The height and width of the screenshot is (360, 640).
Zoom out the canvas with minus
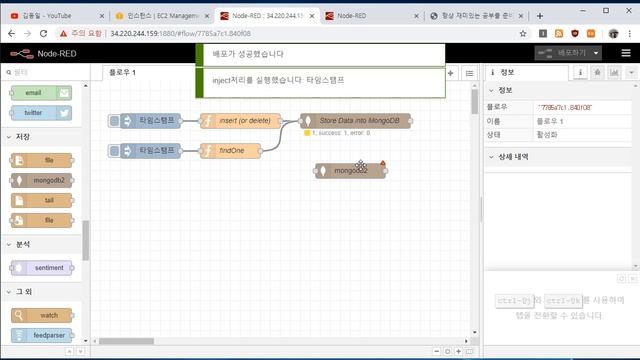click(436, 351)
